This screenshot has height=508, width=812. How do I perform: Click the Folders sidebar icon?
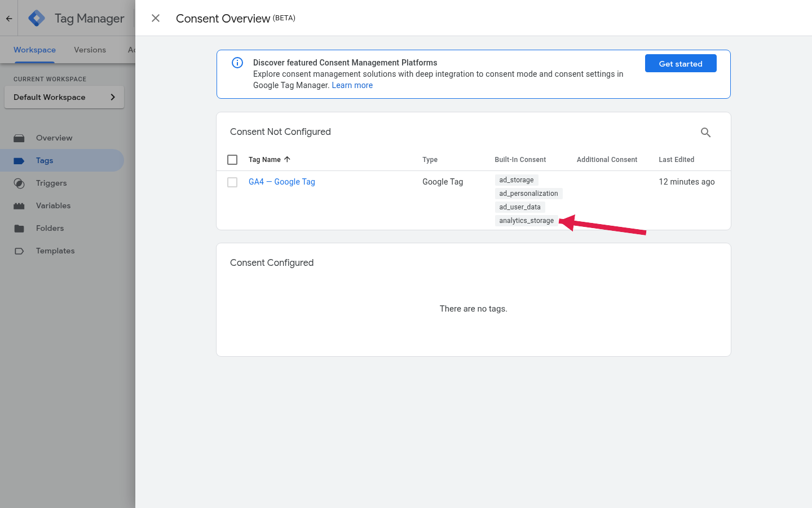pyautogui.click(x=19, y=228)
